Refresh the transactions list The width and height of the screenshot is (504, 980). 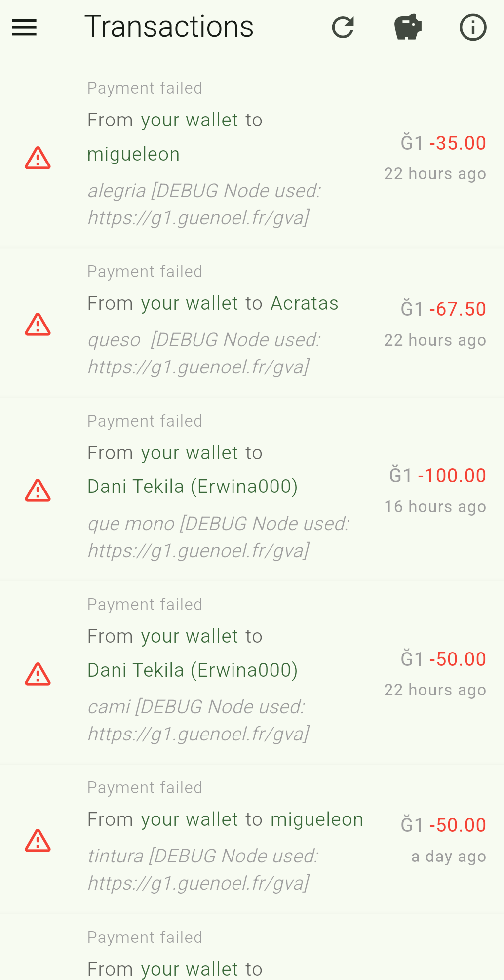click(343, 27)
